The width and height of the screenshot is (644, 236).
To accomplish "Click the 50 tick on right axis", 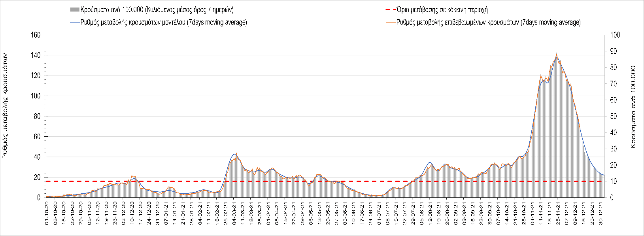I will tap(614, 116).
